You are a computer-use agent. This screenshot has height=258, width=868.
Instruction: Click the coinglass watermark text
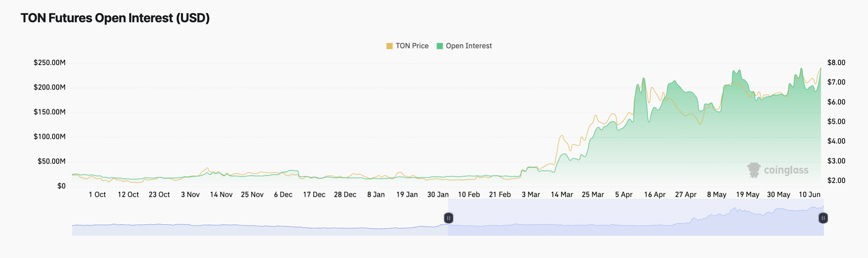pyautogui.click(x=786, y=170)
